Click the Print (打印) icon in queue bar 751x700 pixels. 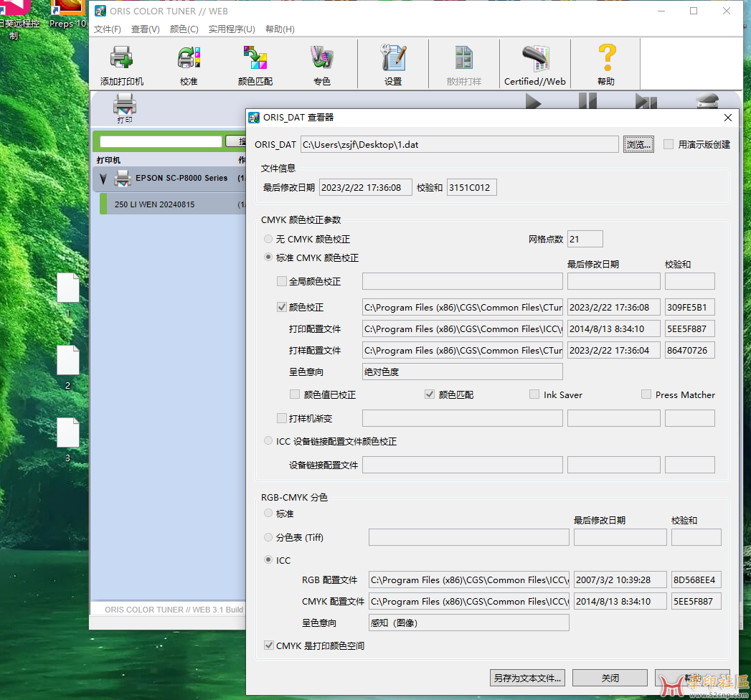(x=125, y=108)
